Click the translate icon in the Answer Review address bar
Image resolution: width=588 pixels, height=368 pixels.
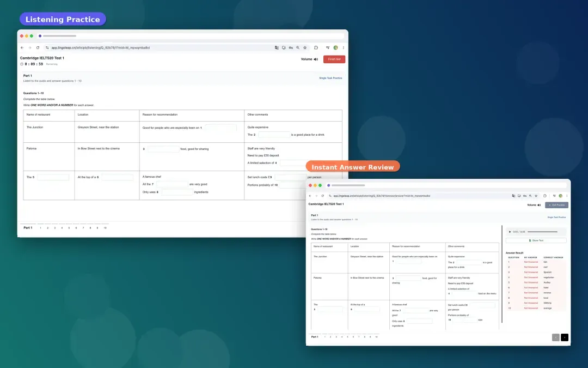(513, 196)
